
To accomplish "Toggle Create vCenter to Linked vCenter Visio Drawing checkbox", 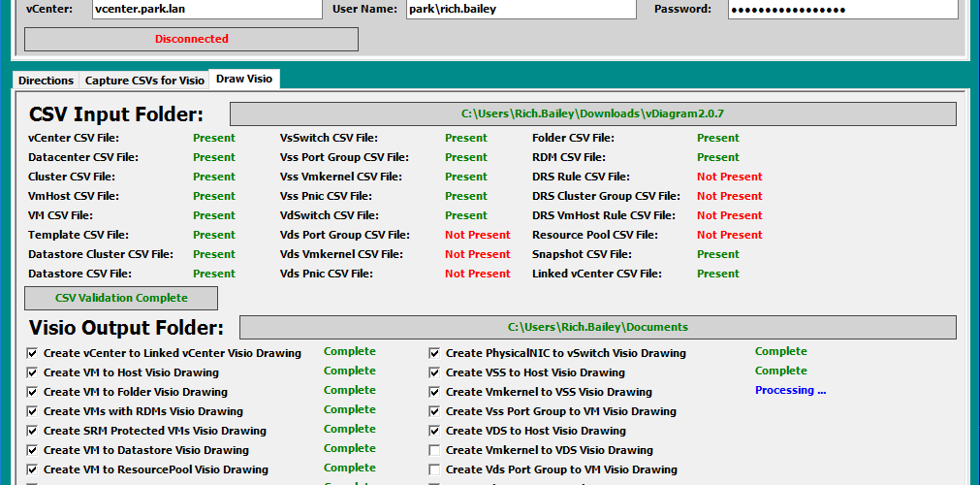I will tap(33, 353).
